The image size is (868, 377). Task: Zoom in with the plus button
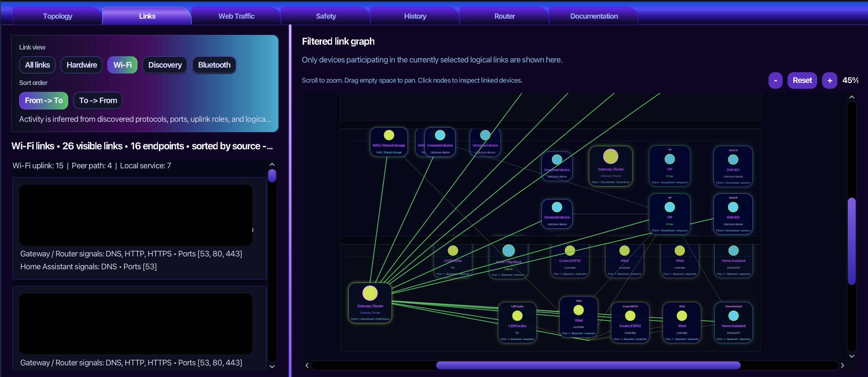tap(829, 80)
